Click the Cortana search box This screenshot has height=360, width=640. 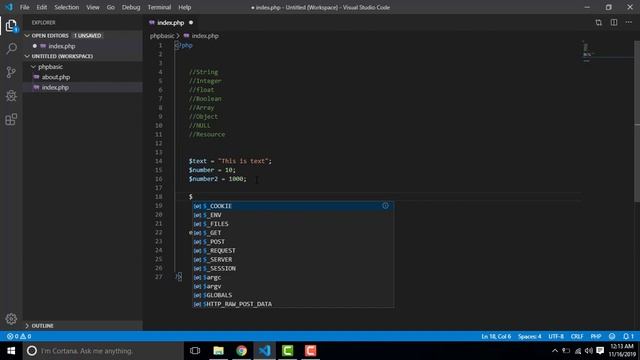(103, 351)
